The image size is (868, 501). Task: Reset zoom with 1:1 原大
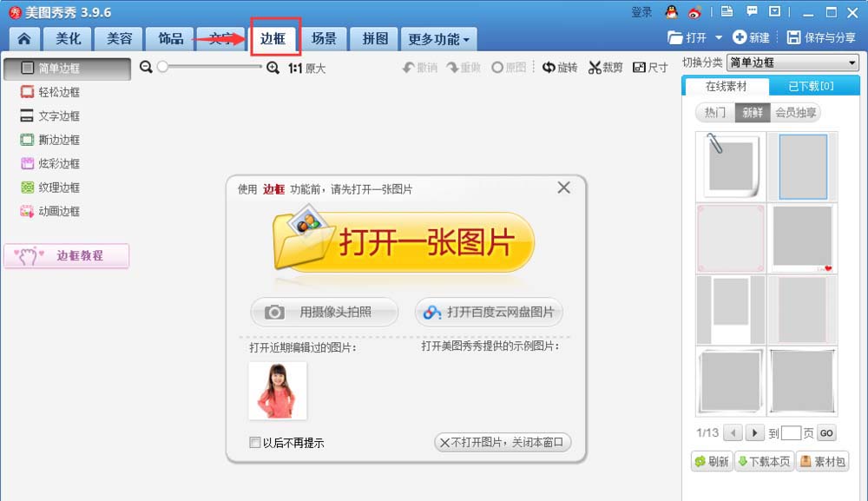point(306,68)
